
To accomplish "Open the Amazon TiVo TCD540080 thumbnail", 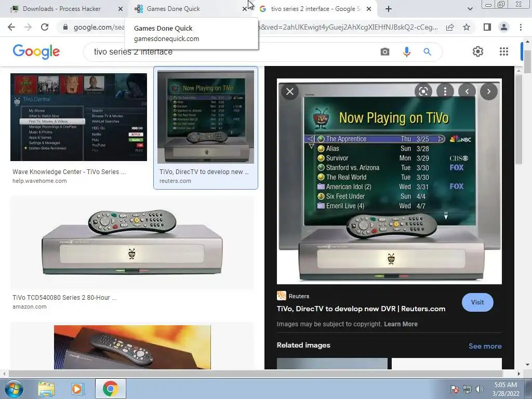I will pyautogui.click(x=132, y=242).
